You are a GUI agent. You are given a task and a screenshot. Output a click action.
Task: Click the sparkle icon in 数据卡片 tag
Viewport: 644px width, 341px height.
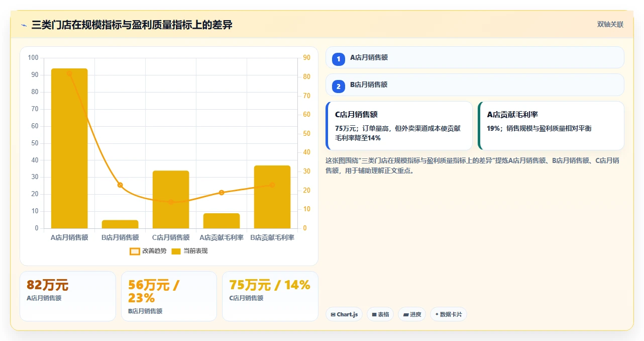click(x=437, y=314)
